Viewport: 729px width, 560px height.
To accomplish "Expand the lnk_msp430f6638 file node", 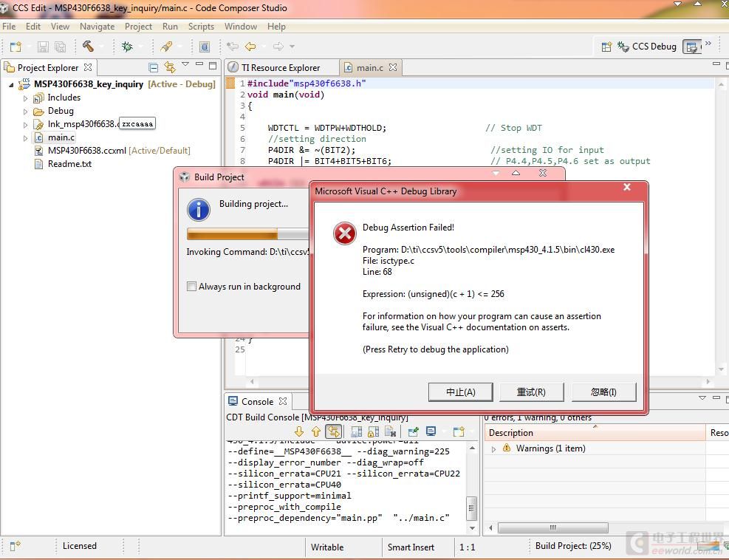I will click(x=26, y=125).
